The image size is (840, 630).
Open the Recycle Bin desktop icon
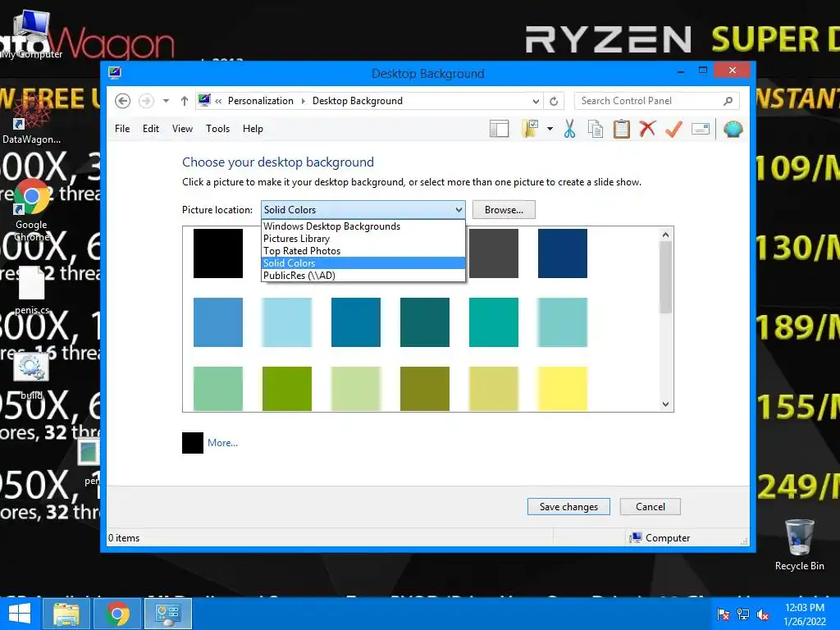click(x=799, y=545)
